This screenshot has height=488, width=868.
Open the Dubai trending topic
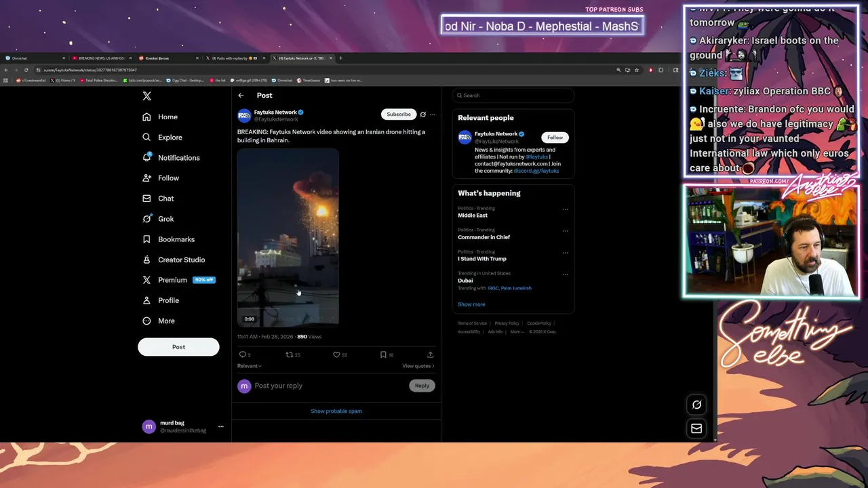[465, 281]
